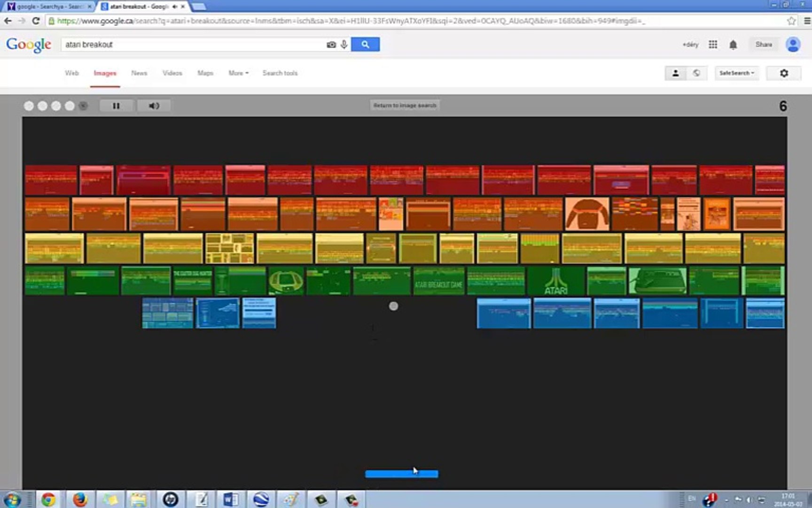Close the atari breakout tab
Screen dimensions: 812x508
tap(183, 7)
